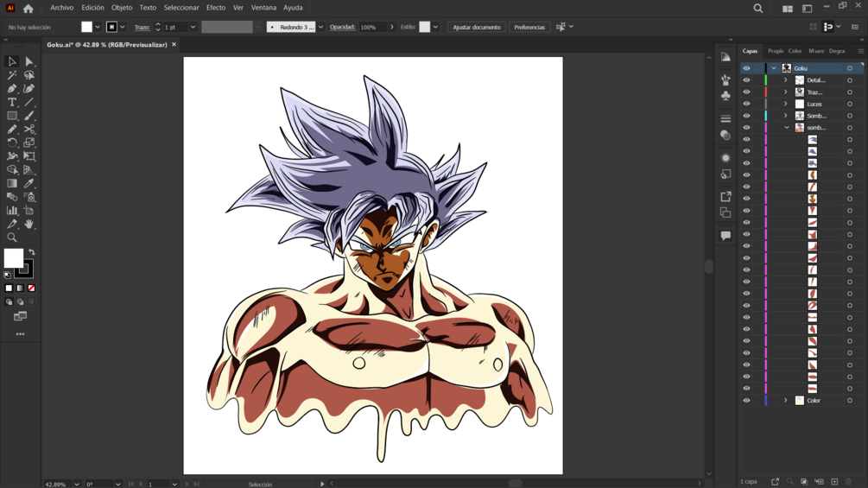The height and width of the screenshot is (488, 868).
Task: Open Edit Toolbar three-dots button
Action: coord(21,334)
